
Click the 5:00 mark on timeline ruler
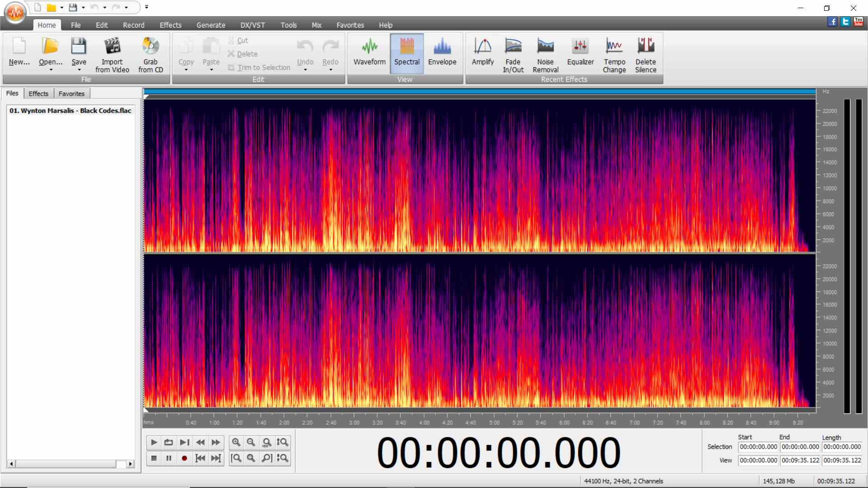click(x=494, y=423)
